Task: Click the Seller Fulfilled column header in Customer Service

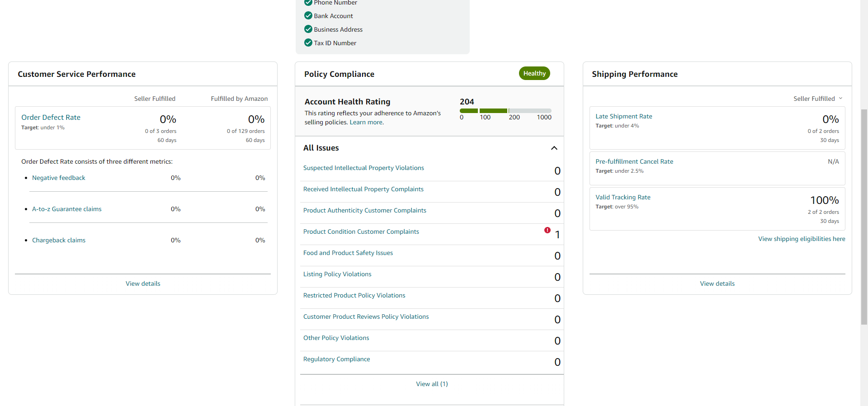Action: [155, 99]
